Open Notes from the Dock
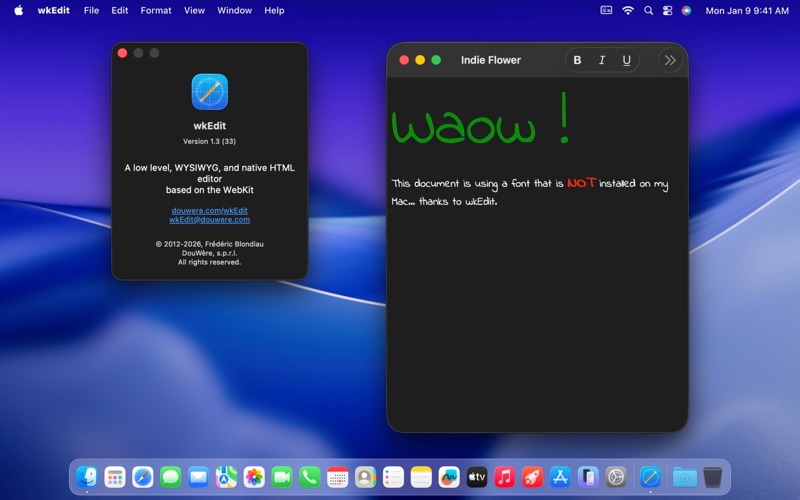The image size is (800, 500). click(421, 478)
